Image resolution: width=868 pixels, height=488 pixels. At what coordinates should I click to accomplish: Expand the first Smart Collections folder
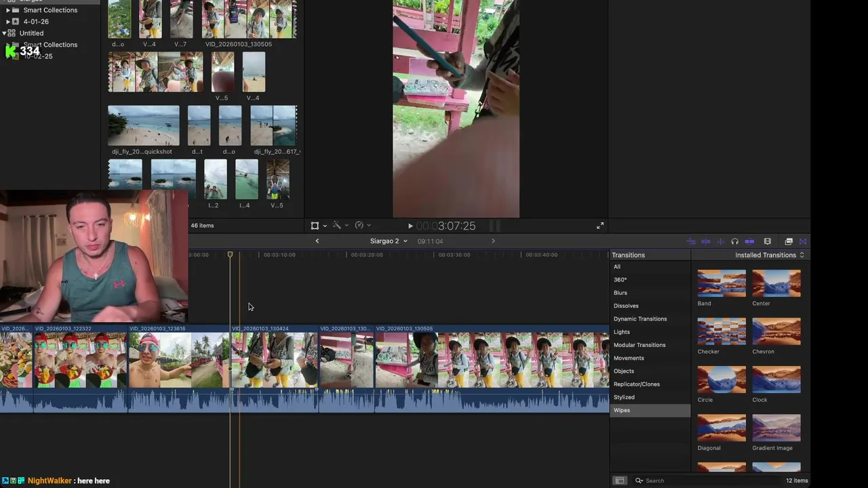(x=8, y=10)
